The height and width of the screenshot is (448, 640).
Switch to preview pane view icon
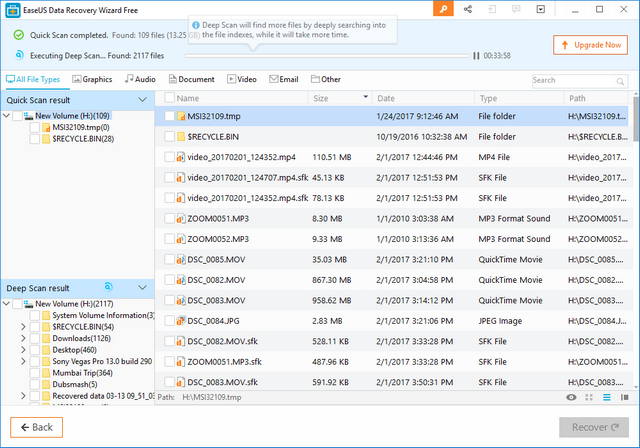624,397
